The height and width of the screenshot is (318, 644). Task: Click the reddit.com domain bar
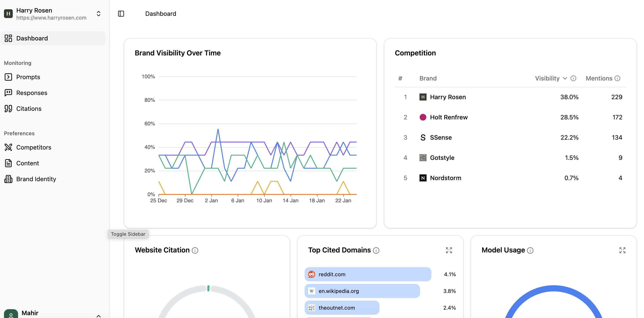click(x=368, y=274)
